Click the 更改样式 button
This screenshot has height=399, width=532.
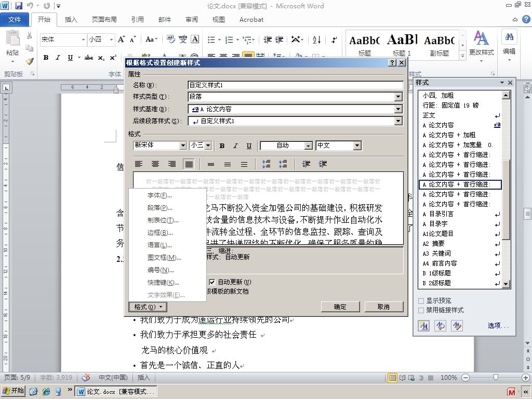[x=481, y=46]
